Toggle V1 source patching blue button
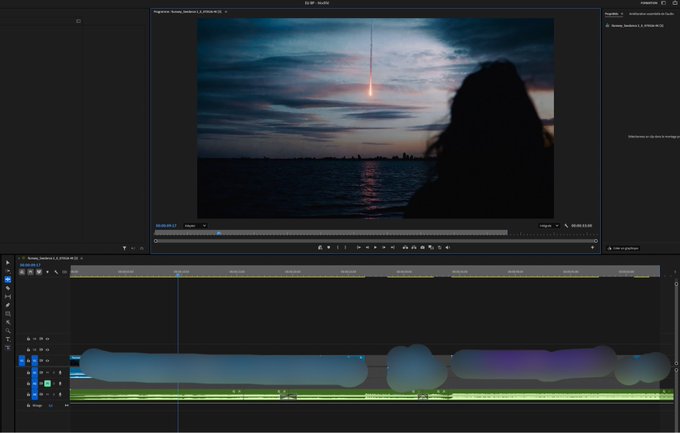The height and width of the screenshot is (433, 680). [x=22, y=361]
